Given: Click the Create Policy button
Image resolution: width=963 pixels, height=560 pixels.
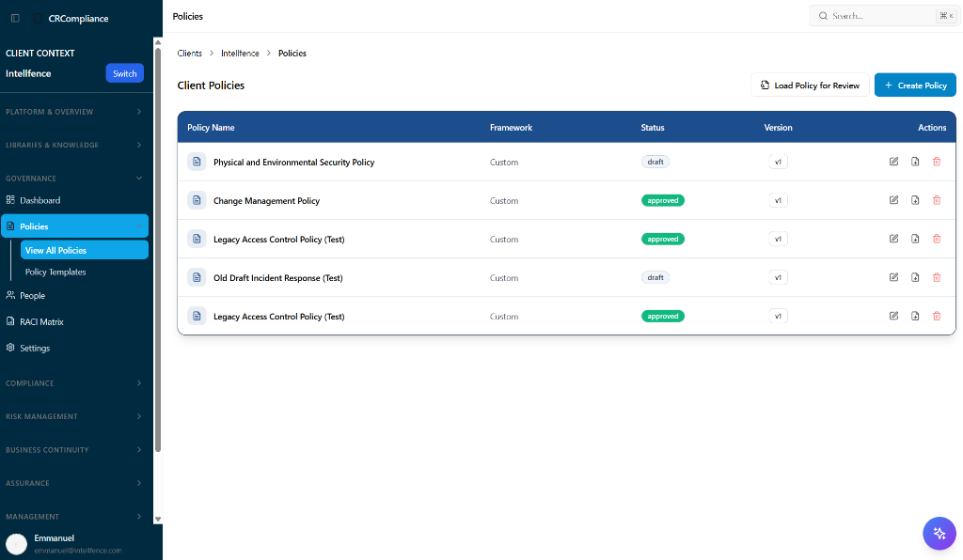Looking at the screenshot, I should coord(914,86).
